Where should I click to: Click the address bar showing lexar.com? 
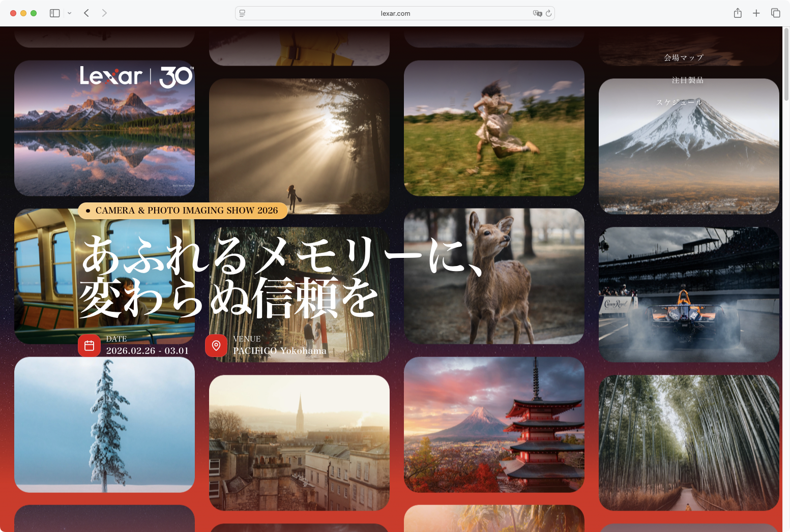pyautogui.click(x=395, y=13)
